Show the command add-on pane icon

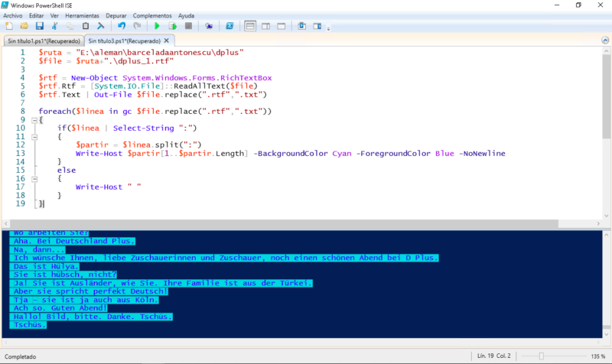click(x=317, y=26)
